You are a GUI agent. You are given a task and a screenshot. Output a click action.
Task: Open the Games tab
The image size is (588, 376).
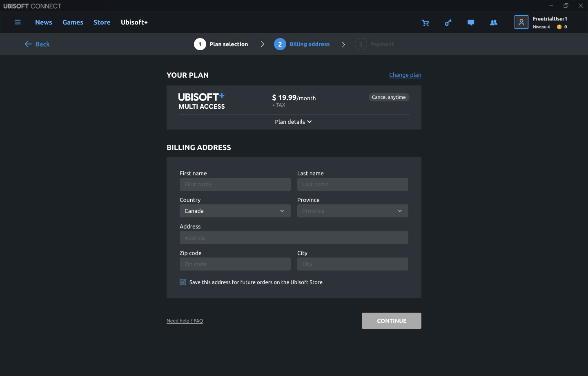tap(73, 22)
